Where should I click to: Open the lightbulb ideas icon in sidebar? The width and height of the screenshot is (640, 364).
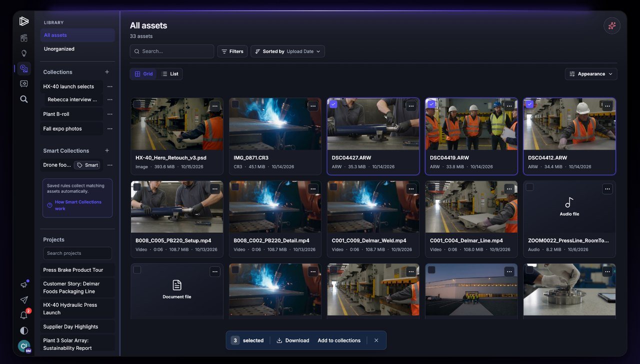pyautogui.click(x=24, y=53)
